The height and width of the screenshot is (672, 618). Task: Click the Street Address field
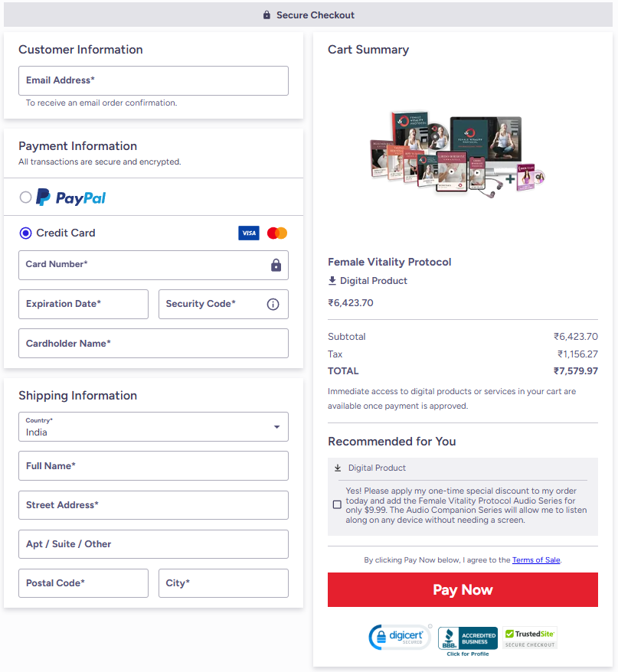[x=153, y=505]
